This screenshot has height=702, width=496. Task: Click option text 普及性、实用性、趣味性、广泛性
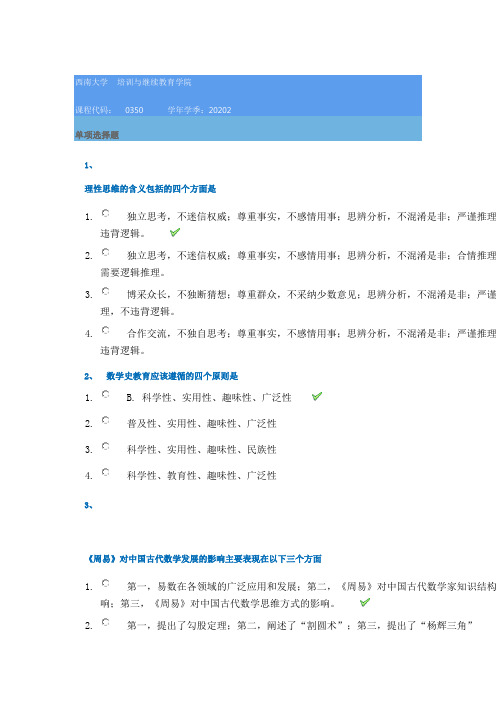202,424
